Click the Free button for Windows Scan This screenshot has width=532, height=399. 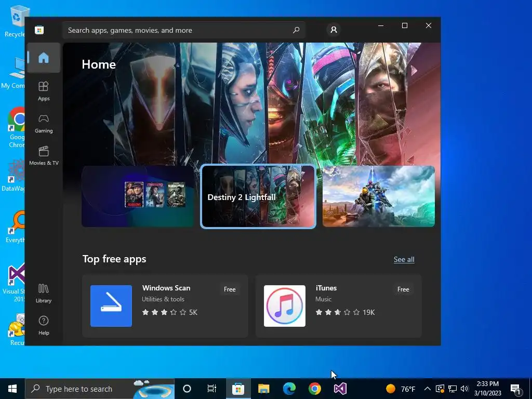point(230,289)
